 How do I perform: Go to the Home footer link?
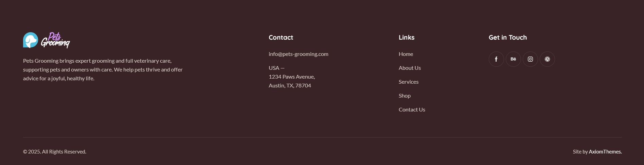coord(406,54)
